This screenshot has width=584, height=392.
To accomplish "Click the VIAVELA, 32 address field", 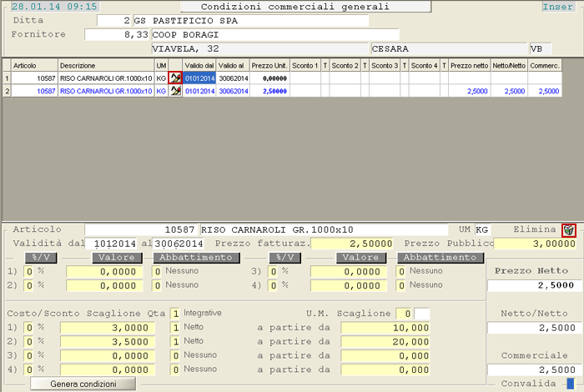I will 259,48.
